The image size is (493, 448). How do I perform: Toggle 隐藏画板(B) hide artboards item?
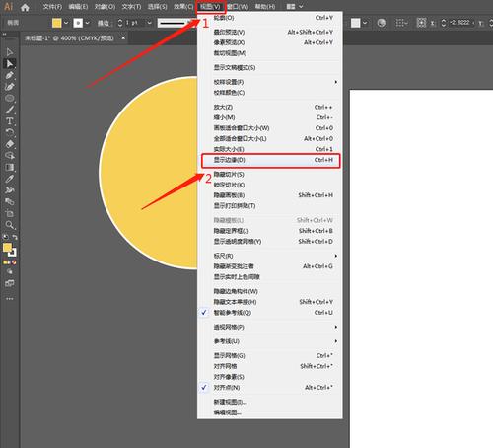pos(269,195)
